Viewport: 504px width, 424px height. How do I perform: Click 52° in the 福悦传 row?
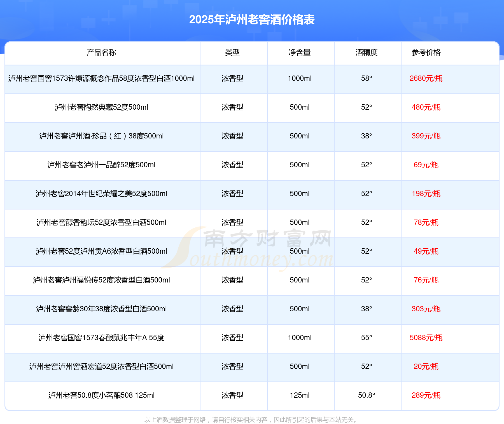(x=367, y=280)
